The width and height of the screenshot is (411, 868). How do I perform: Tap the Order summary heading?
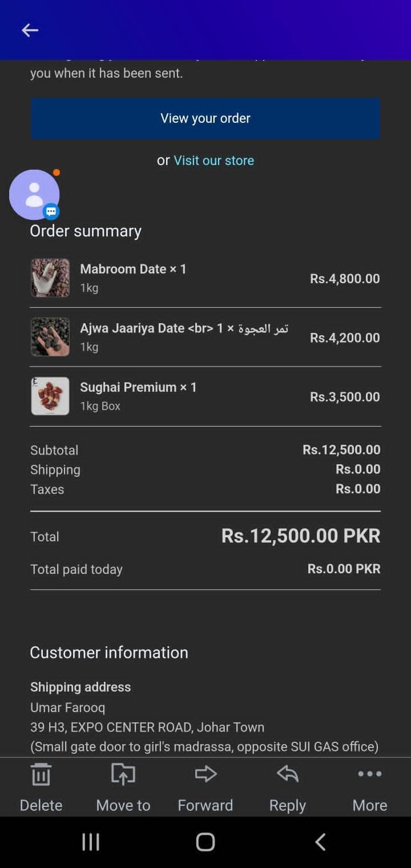coord(86,231)
